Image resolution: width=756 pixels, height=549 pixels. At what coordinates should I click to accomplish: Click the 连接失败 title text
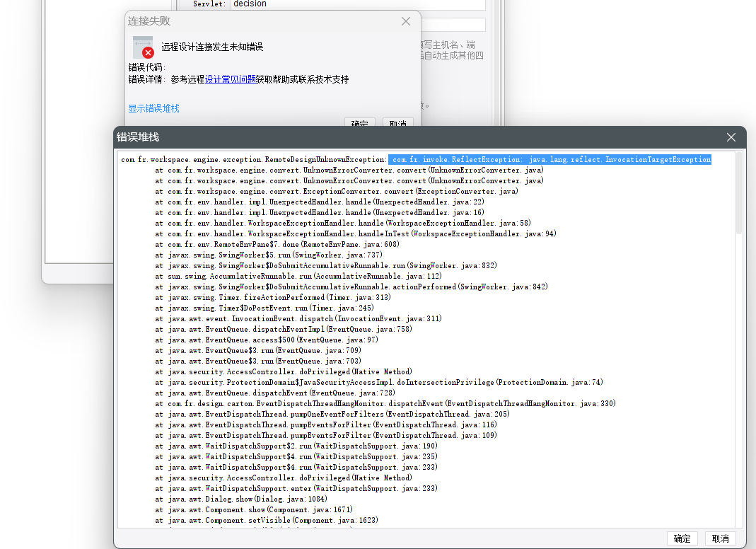click(149, 21)
